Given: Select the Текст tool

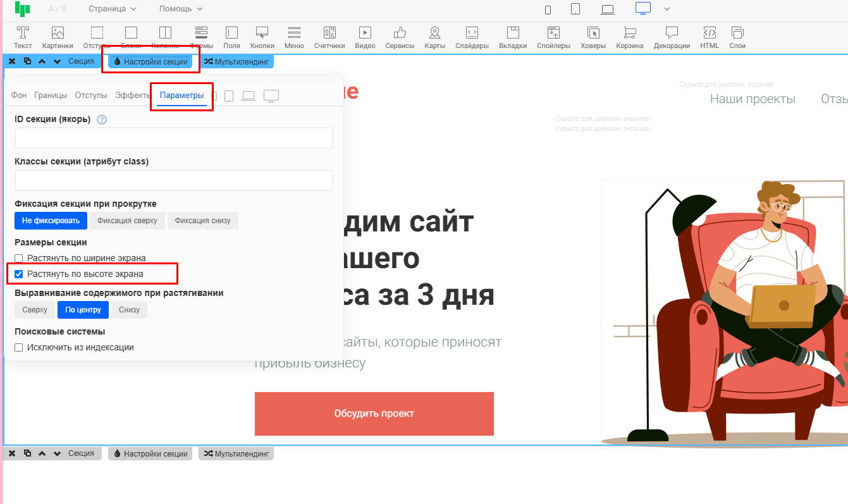Looking at the screenshot, I should (23, 37).
